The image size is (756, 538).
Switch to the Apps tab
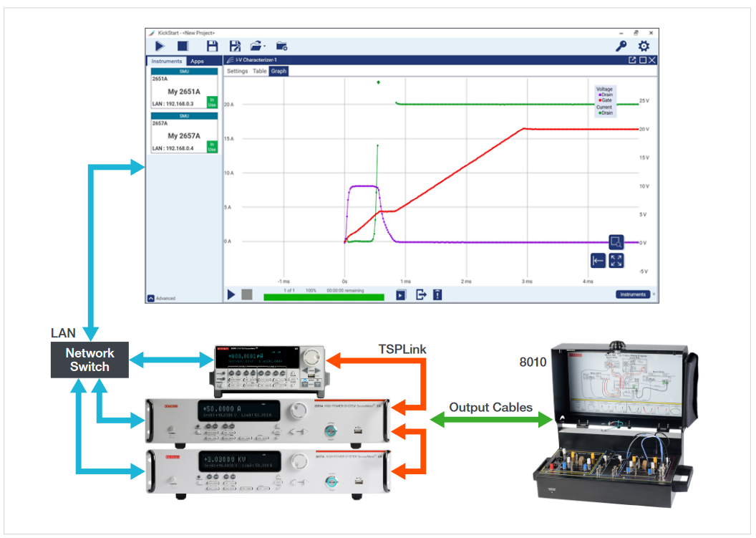point(197,62)
